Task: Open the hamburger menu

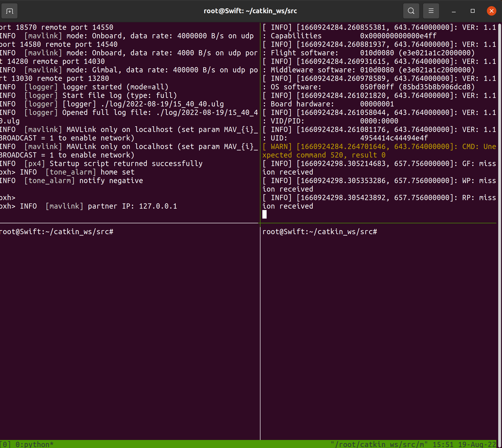Action: [431, 11]
